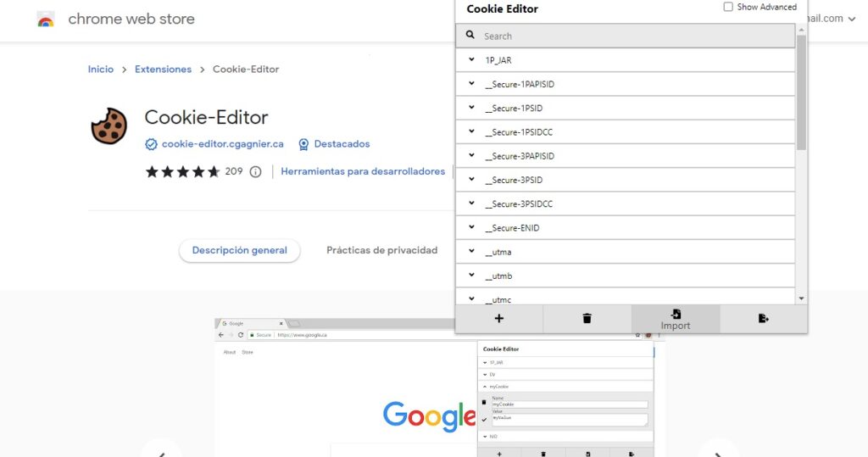This screenshot has height=457, width=868.
Task: Open the cookie-editor.cgagnier.ca link
Action: [223, 144]
